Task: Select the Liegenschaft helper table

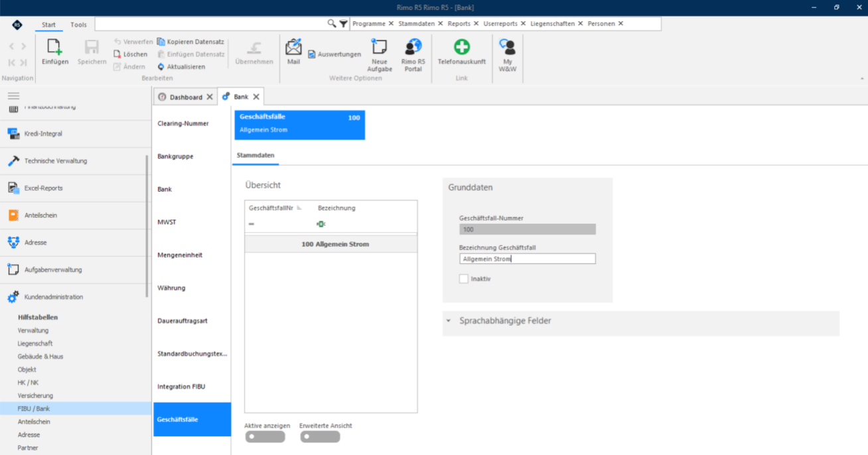Action: 35,344
